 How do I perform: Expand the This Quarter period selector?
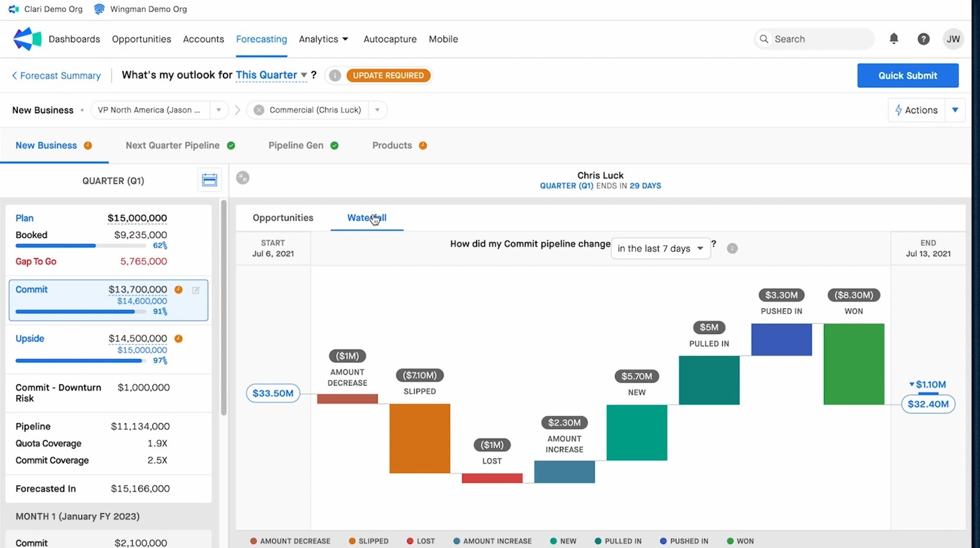(271, 75)
